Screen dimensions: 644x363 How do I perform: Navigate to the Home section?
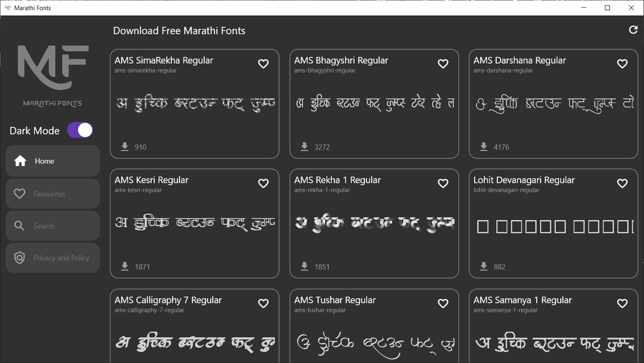(x=52, y=161)
